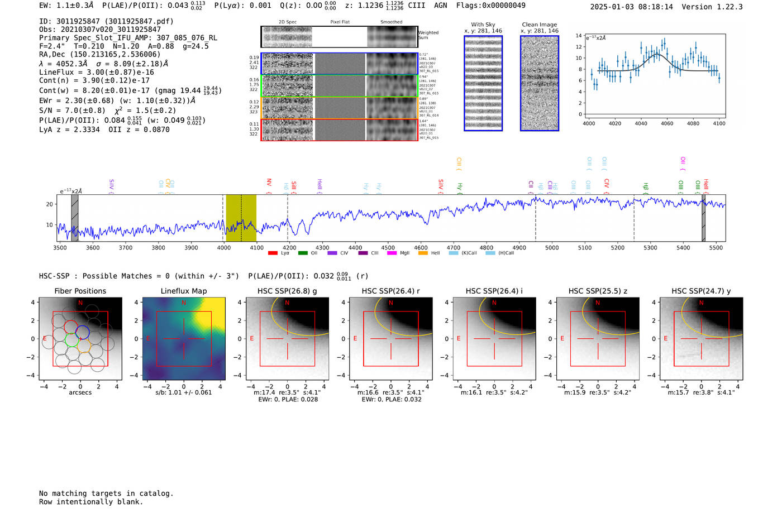Click the No matching targets in catalog text

coord(106,493)
